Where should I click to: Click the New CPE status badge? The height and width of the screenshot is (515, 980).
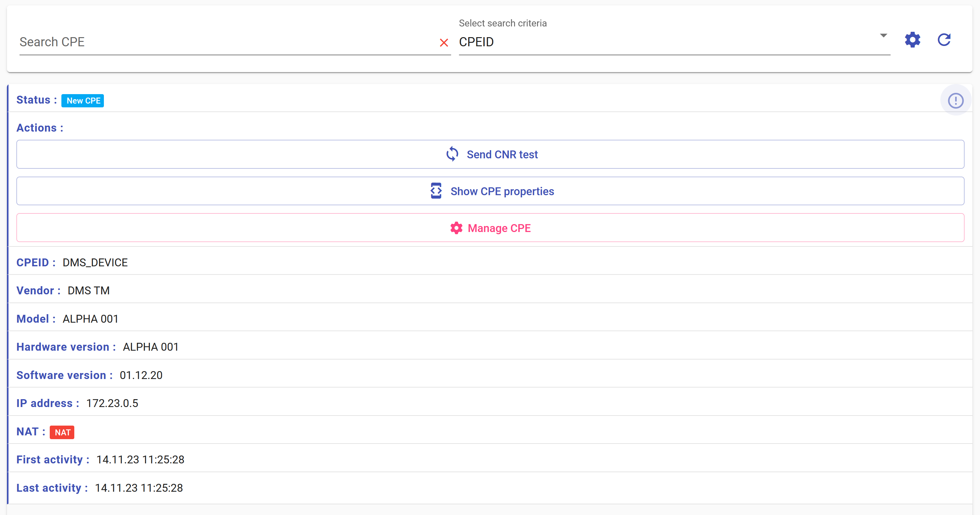pos(83,101)
